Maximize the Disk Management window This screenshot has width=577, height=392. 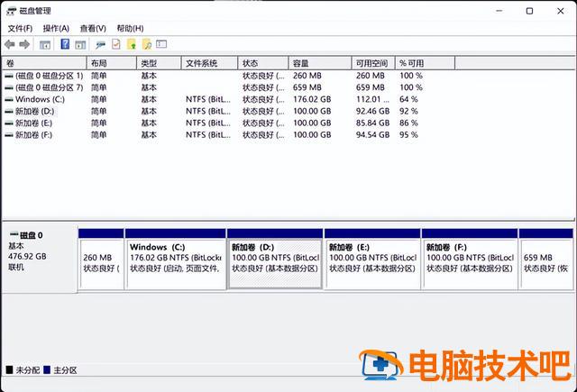pos(529,11)
